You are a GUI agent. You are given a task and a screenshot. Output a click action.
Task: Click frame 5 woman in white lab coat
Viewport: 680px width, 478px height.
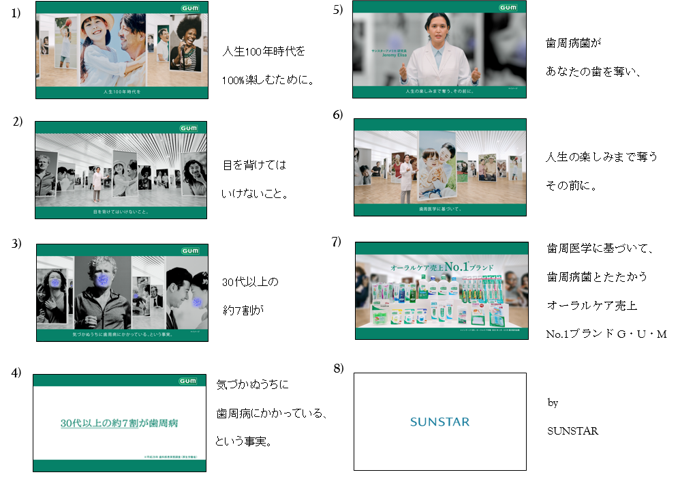439,49
